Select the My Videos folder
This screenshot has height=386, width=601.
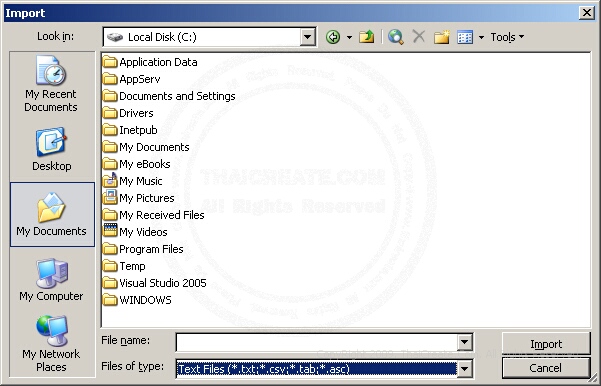[135, 232]
